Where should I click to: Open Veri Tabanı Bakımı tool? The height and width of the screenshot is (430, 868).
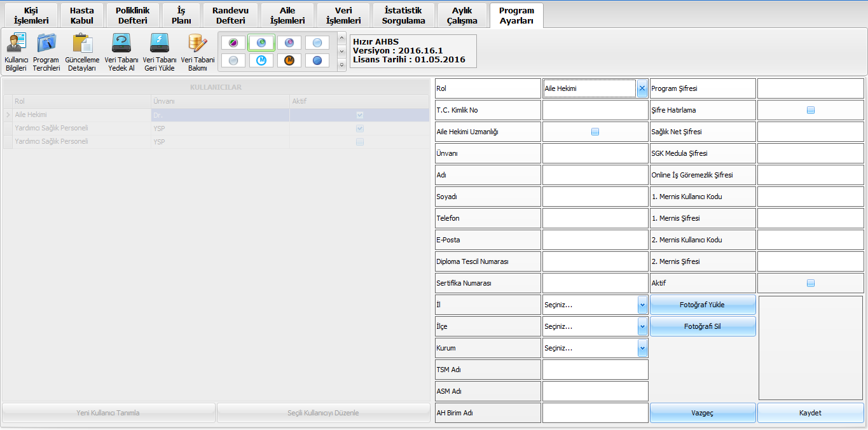[x=198, y=52]
